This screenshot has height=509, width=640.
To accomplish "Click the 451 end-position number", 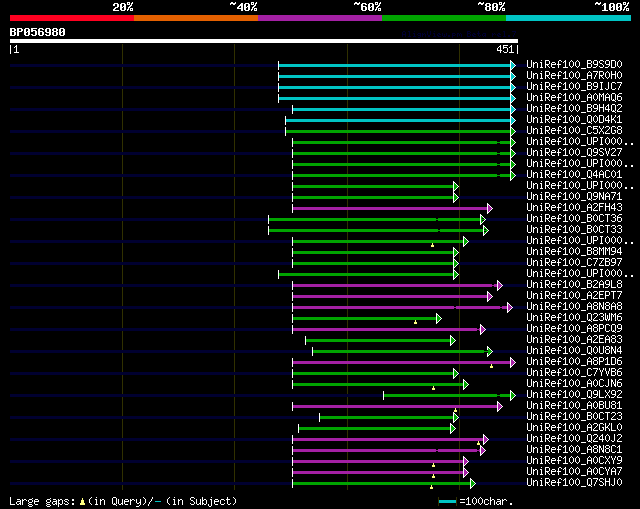I will coord(505,49).
